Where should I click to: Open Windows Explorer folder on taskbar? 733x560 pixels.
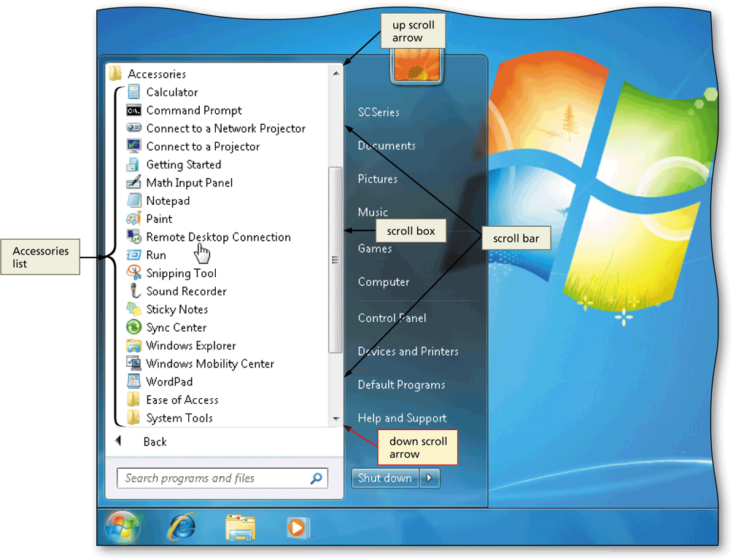240,528
